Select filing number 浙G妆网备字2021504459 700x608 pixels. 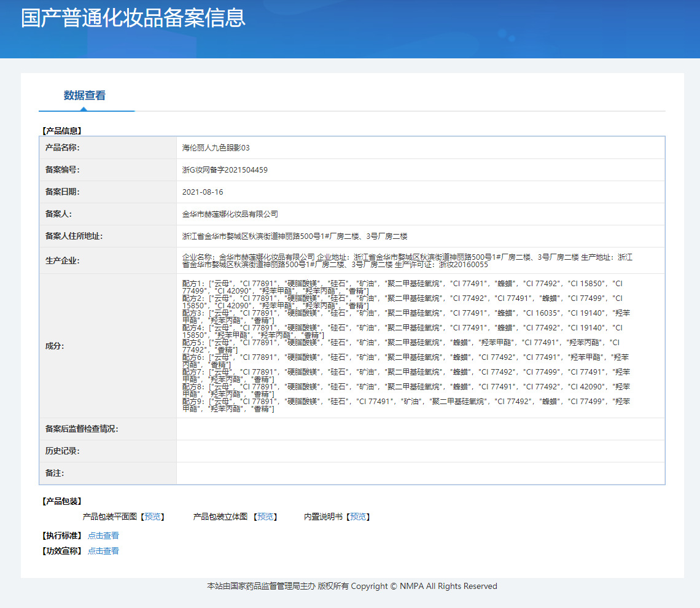click(x=225, y=170)
